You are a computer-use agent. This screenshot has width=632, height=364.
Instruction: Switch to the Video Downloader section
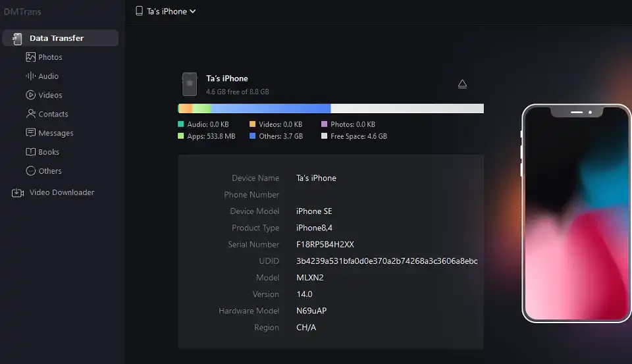pos(62,193)
